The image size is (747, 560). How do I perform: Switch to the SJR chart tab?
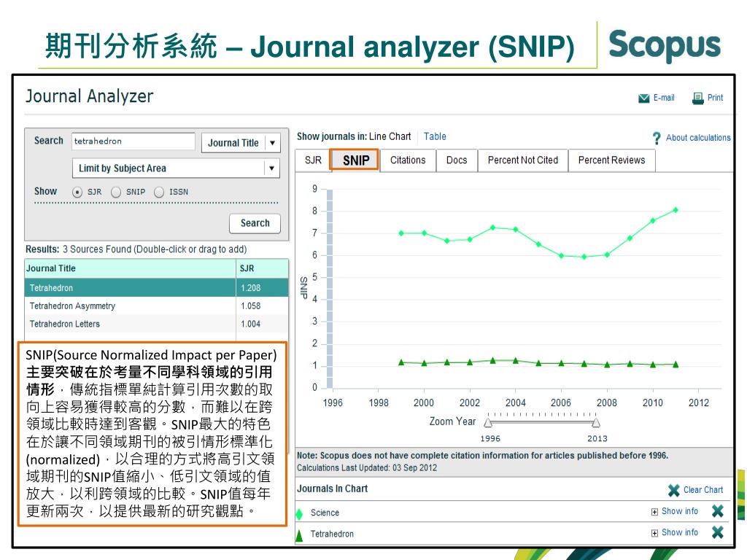pos(313,160)
